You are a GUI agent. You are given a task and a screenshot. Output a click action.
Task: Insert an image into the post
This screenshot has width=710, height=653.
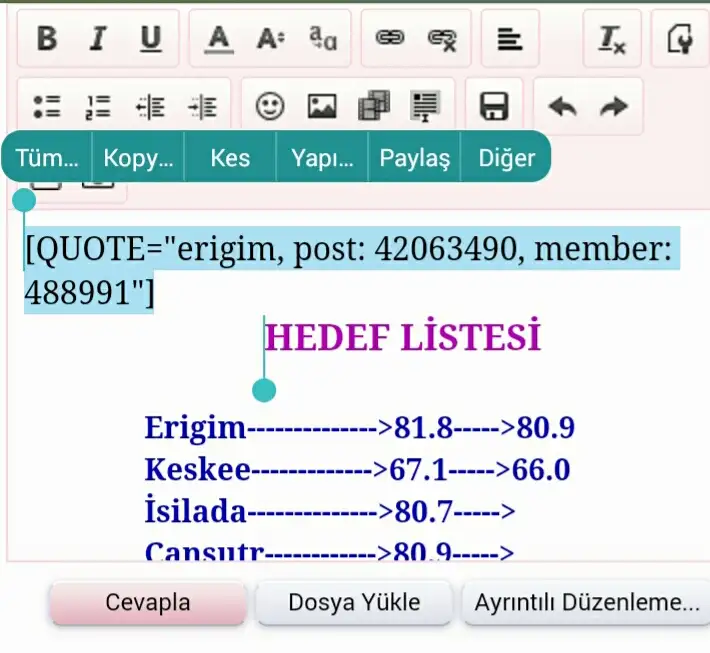tap(322, 106)
